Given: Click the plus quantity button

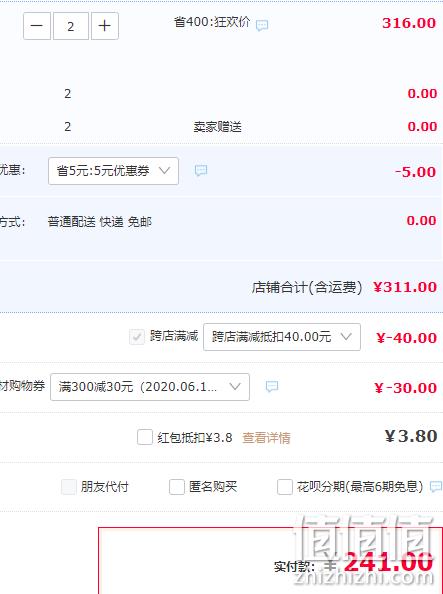Looking at the screenshot, I should [105, 26].
